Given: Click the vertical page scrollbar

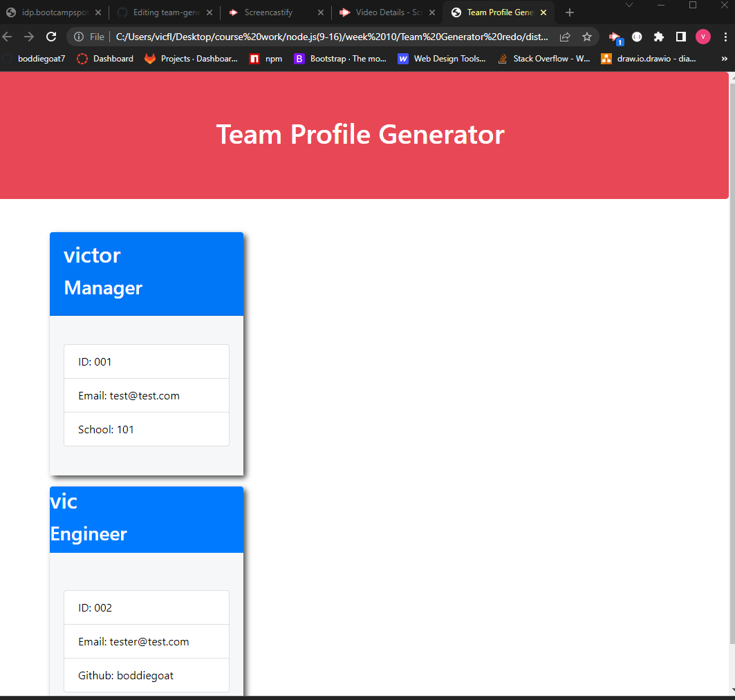Looking at the screenshot, I should [x=732, y=276].
